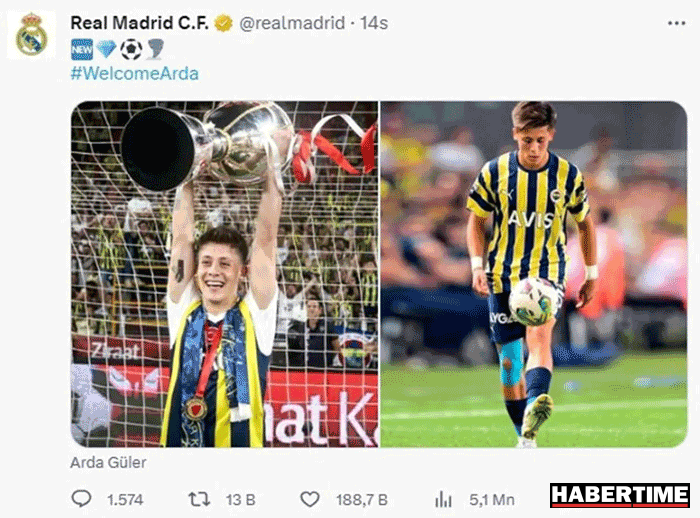Like the tweet with heart icon
The image size is (700, 518).
309,499
